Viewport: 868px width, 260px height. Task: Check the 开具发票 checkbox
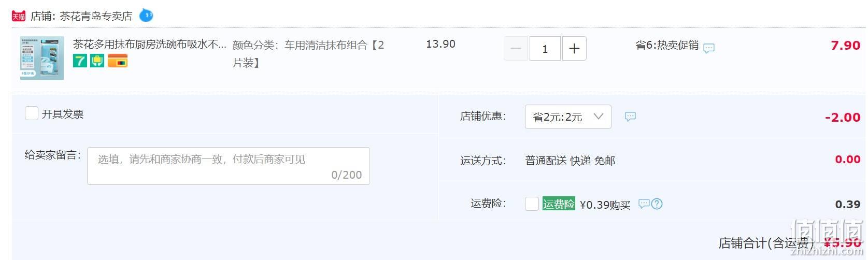tap(32, 113)
